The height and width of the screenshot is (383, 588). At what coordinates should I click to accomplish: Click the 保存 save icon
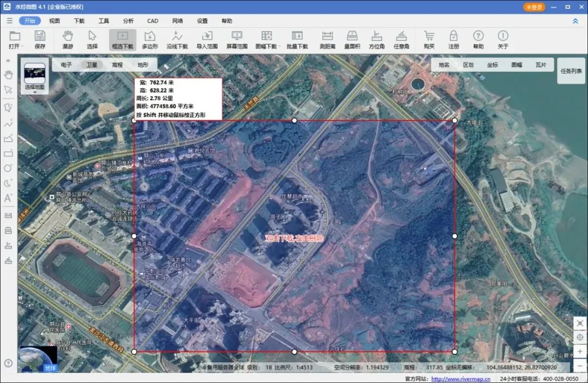40,40
